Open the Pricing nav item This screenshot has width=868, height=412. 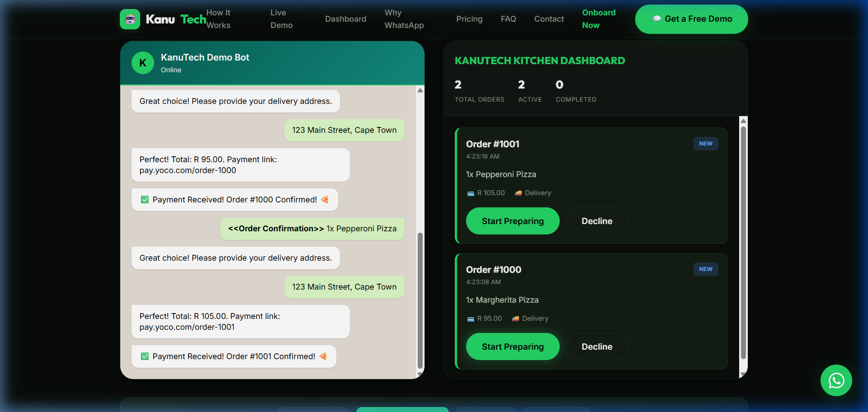click(x=469, y=19)
